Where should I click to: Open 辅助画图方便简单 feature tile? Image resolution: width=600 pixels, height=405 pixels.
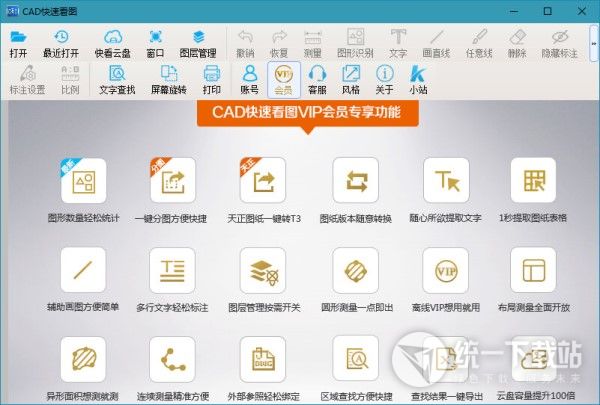[x=83, y=270]
